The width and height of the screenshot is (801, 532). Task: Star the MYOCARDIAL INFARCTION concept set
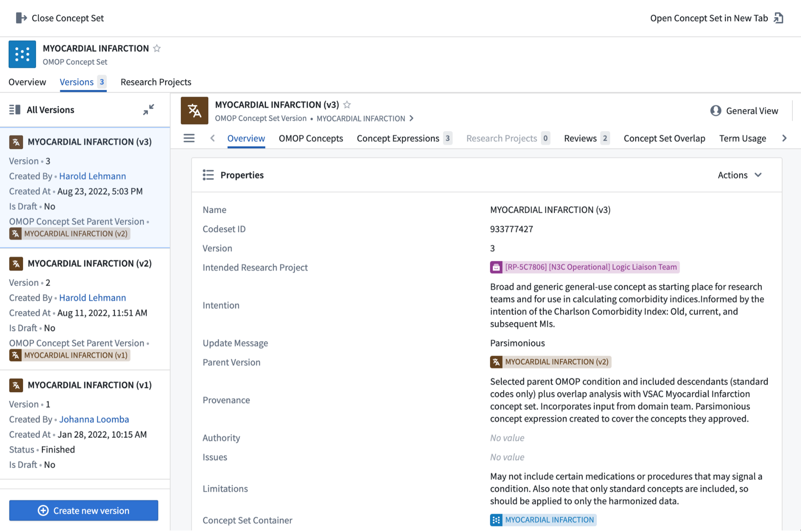[x=157, y=49]
